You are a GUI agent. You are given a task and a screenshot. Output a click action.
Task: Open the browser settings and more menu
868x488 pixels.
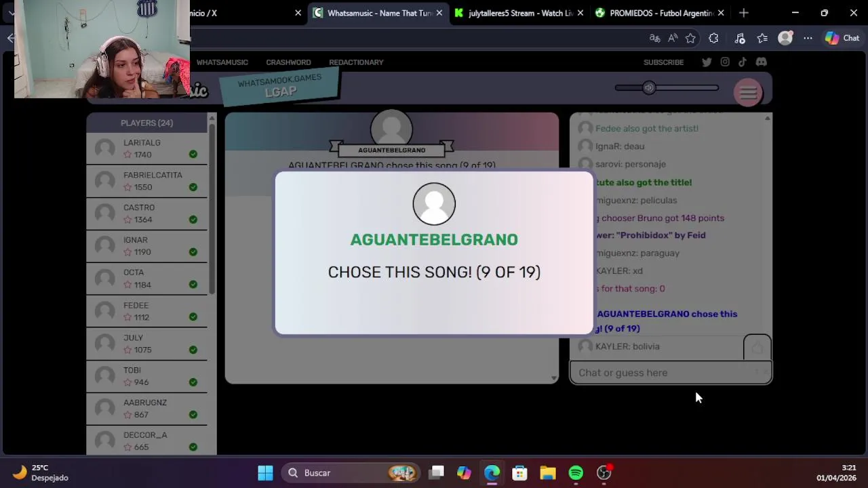(808, 39)
